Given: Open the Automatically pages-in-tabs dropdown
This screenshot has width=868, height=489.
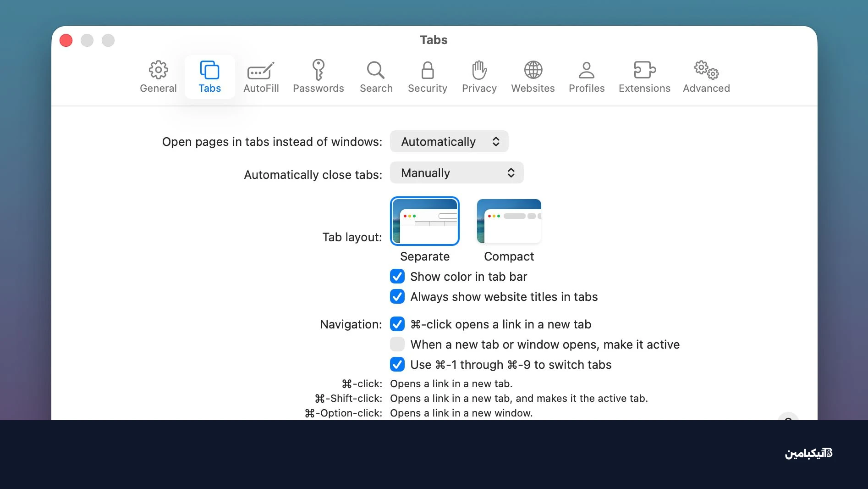Looking at the screenshot, I should (449, 142).
